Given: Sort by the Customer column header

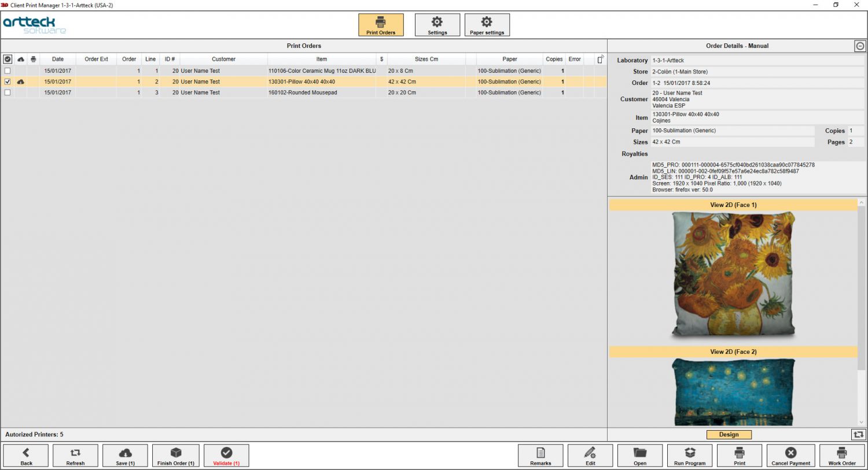Looking at the screenshot, I should (223, 58).
